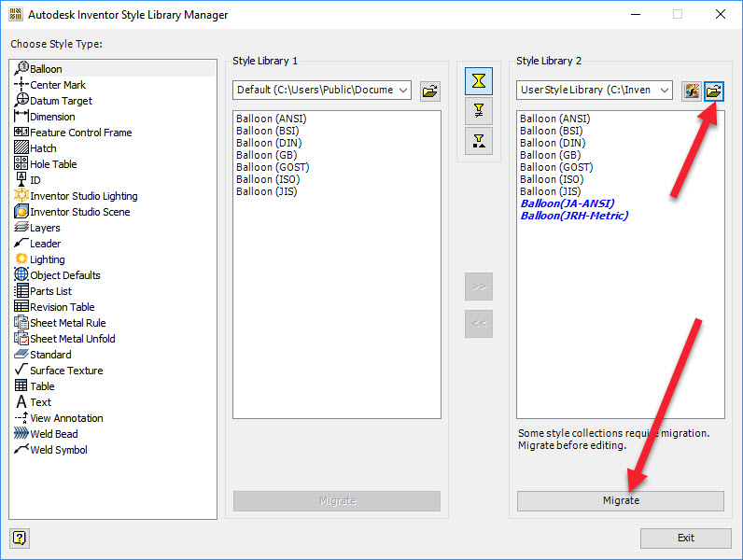743x560 pixels.
Task: Select Balloon (ANSI) in Style Library 2
Action: point(555,119)
